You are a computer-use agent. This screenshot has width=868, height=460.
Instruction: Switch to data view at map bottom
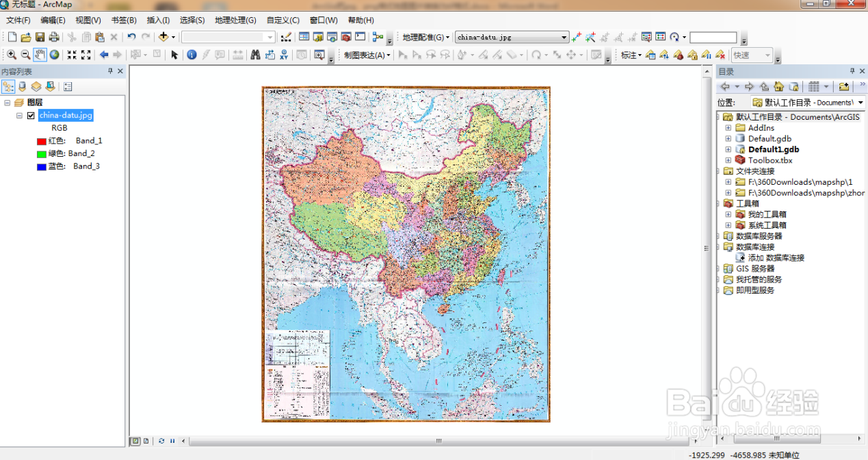tap(135, 441)
